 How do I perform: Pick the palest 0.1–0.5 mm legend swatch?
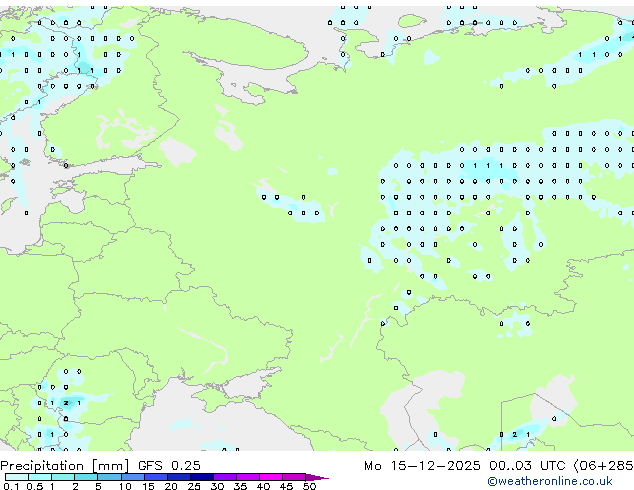tap(16, 477)
